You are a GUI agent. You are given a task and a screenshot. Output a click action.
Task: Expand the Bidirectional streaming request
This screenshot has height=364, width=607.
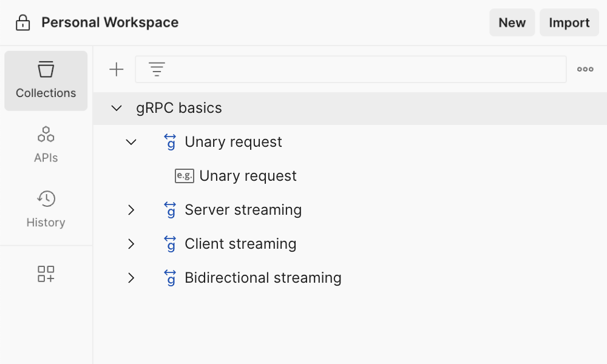coord(131,278)
